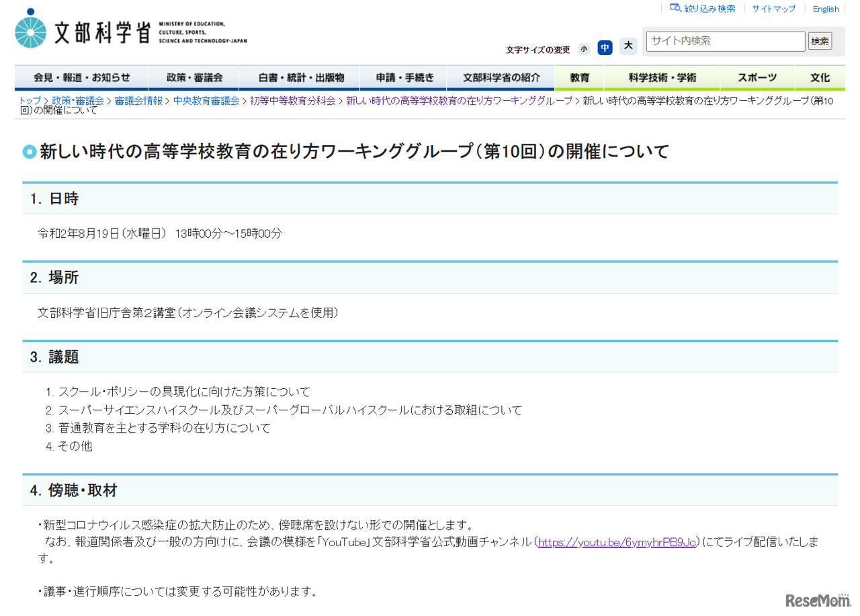Open the サイトマップ site map

tap(773, 8)
